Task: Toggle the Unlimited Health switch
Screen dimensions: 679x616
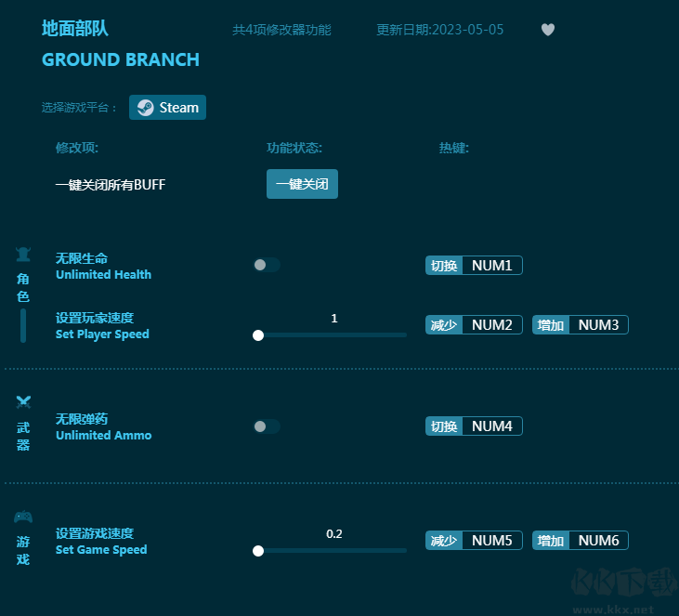Action: coord(267,265)
